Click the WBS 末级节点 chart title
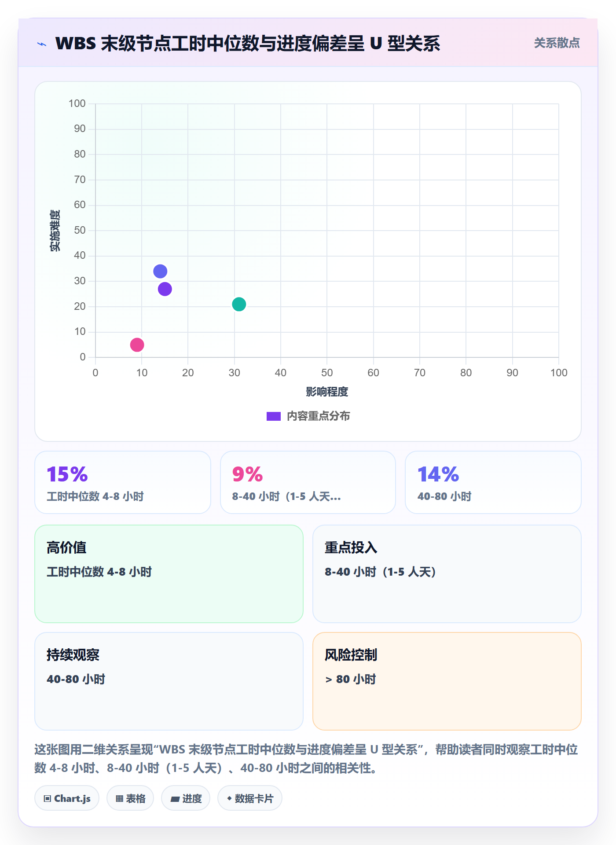 coord(248,43)
